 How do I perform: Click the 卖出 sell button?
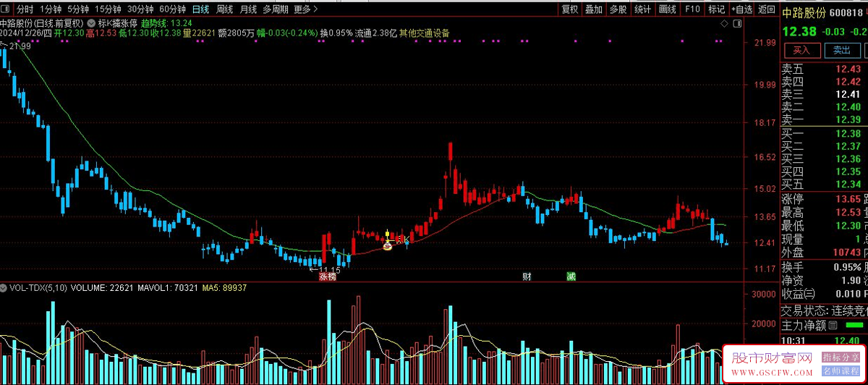pyautogui.click(x=841, y=50)
